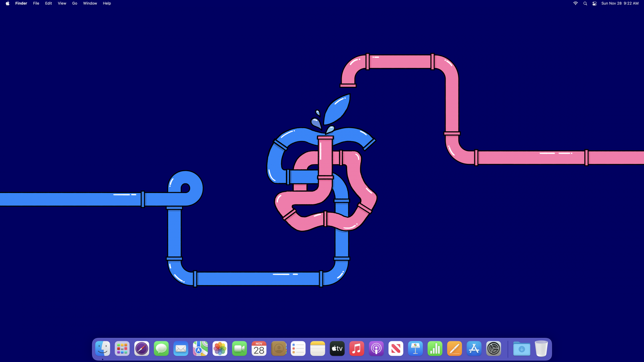Open the Mail app
This screenshot has width=644, height=362.
coord(181,349)
